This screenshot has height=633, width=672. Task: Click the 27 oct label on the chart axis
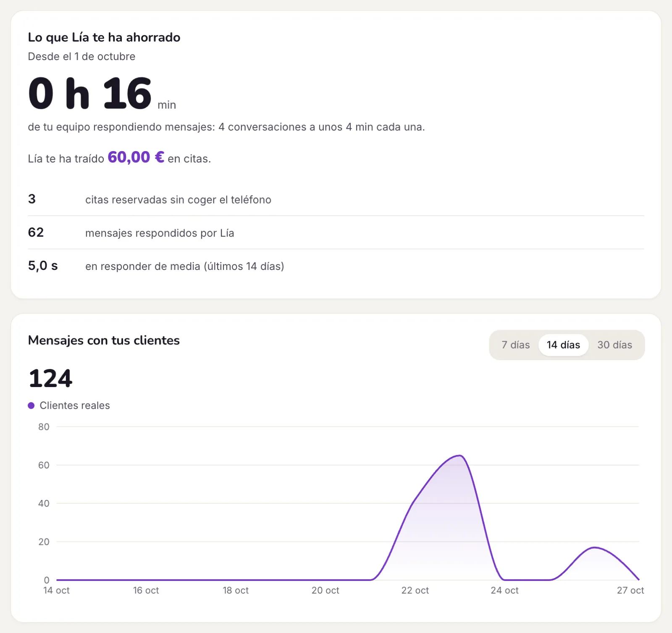tap(630, 590)
